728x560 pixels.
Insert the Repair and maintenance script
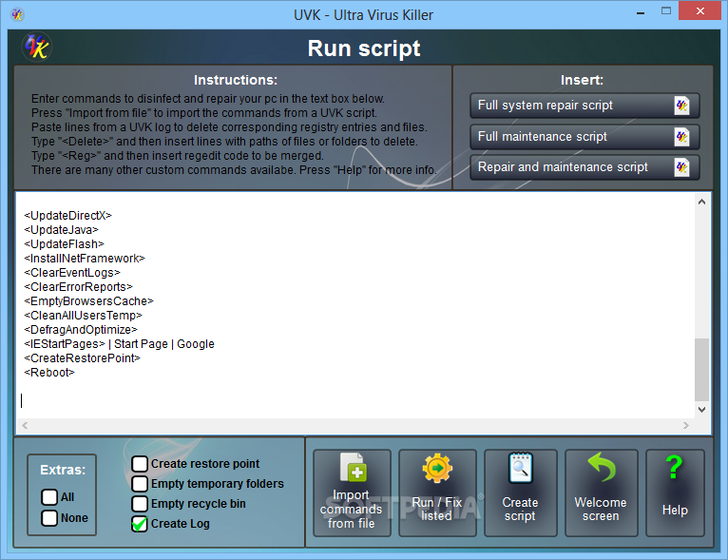584,167
